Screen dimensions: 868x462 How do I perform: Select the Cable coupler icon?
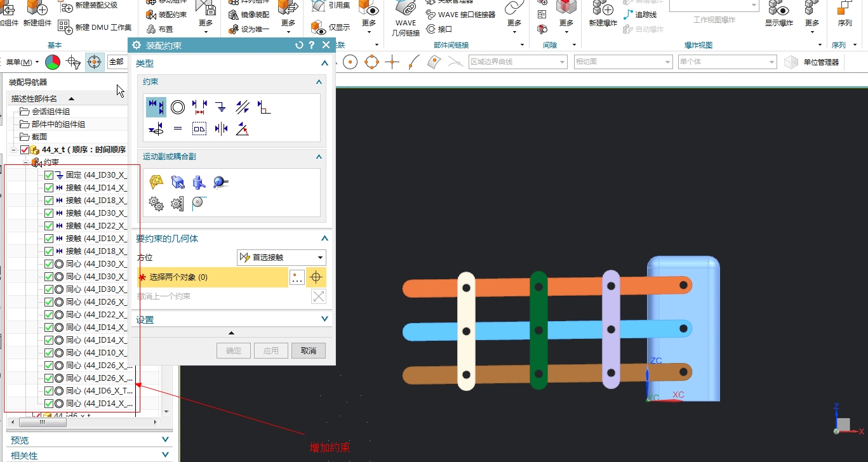199,204
